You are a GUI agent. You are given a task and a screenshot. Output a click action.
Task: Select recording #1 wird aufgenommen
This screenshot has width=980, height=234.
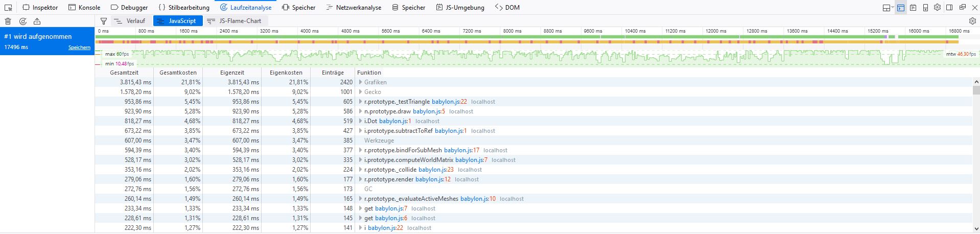47,41
